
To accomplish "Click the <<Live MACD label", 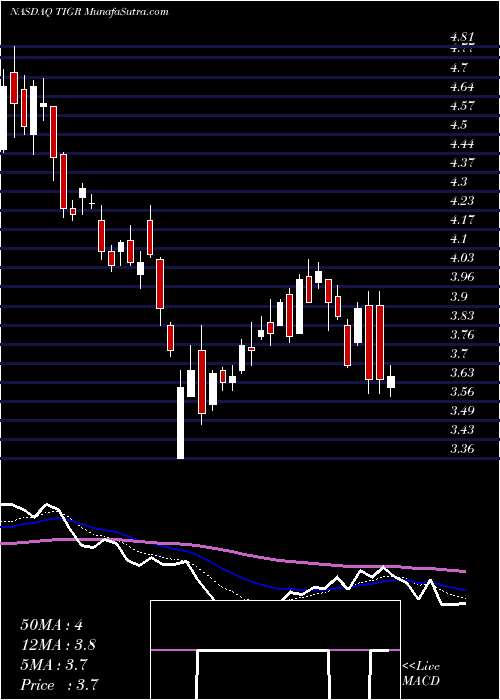I will pos(421,674).
